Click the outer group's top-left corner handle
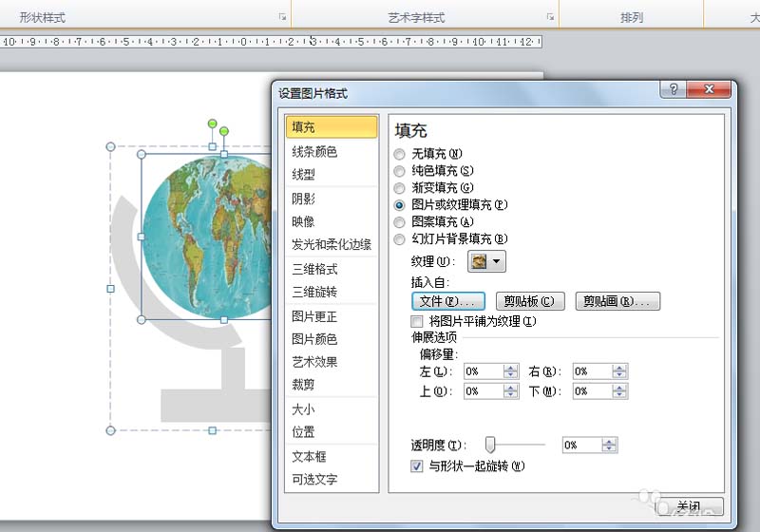The image size is (760, 532). pos(110,146)
